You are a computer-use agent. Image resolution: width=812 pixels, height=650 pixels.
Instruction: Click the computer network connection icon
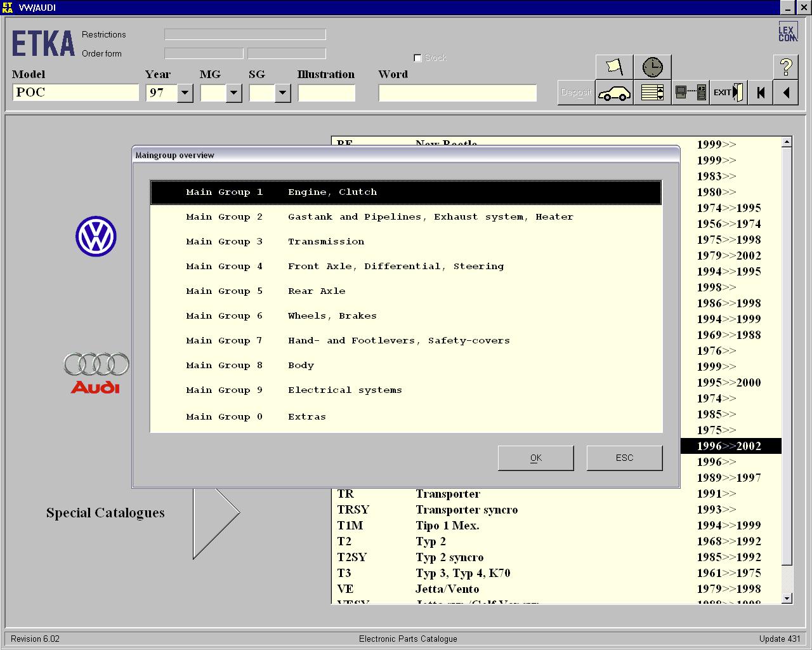[x=690, y=93]
